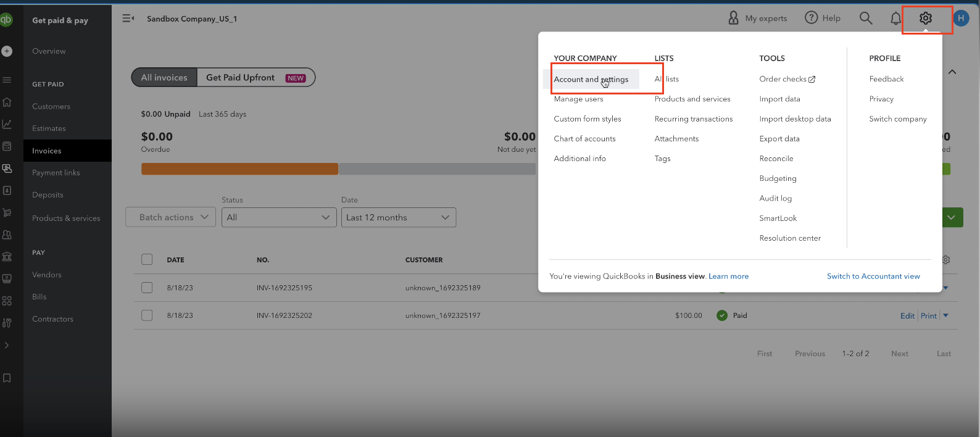Open the people icon in the left rail

7,235
